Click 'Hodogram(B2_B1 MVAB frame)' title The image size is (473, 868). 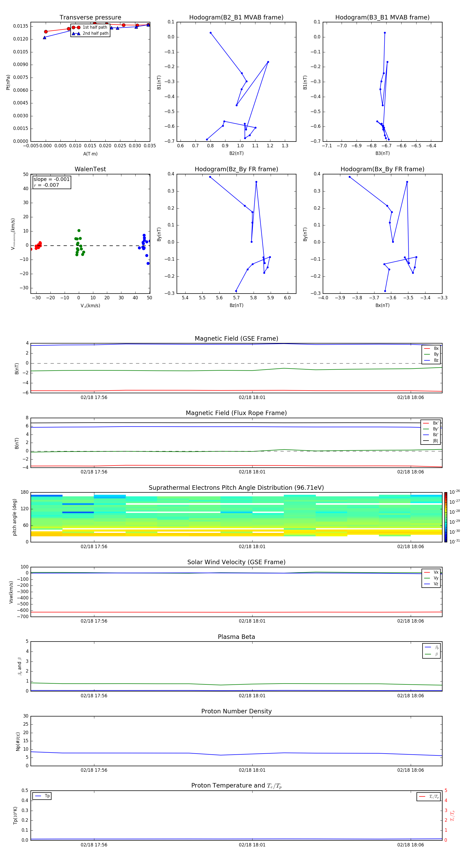click(x=236, y=18)
